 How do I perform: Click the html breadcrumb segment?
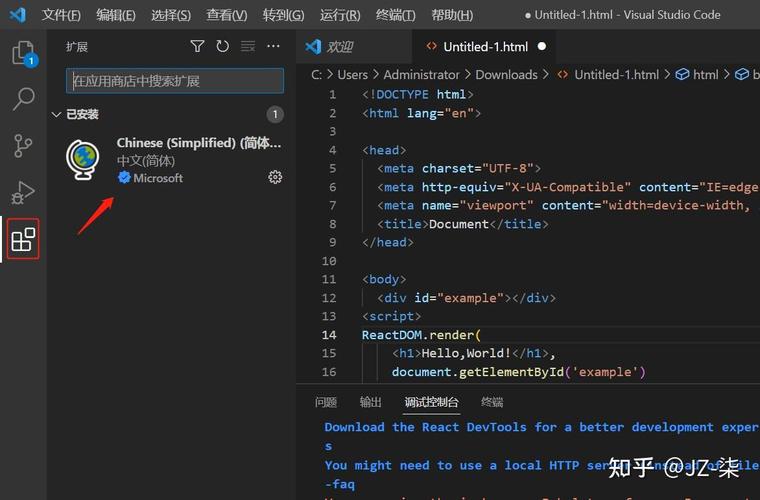coord(705,74)
